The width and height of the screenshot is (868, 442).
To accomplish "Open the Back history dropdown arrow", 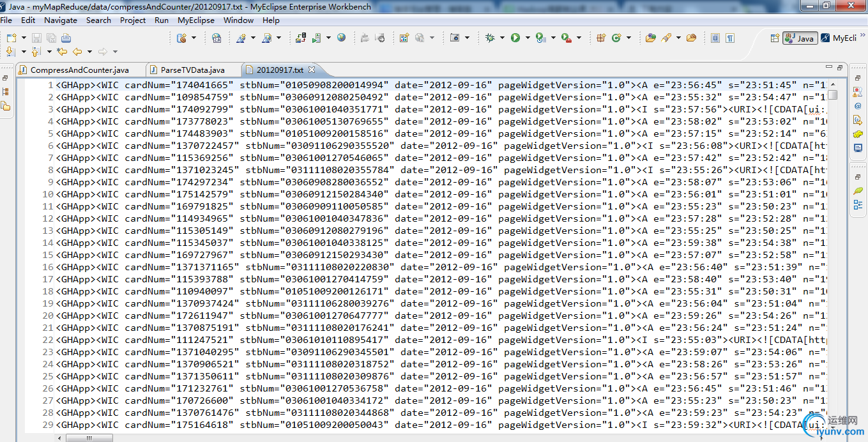I will (x=89, y=52).
